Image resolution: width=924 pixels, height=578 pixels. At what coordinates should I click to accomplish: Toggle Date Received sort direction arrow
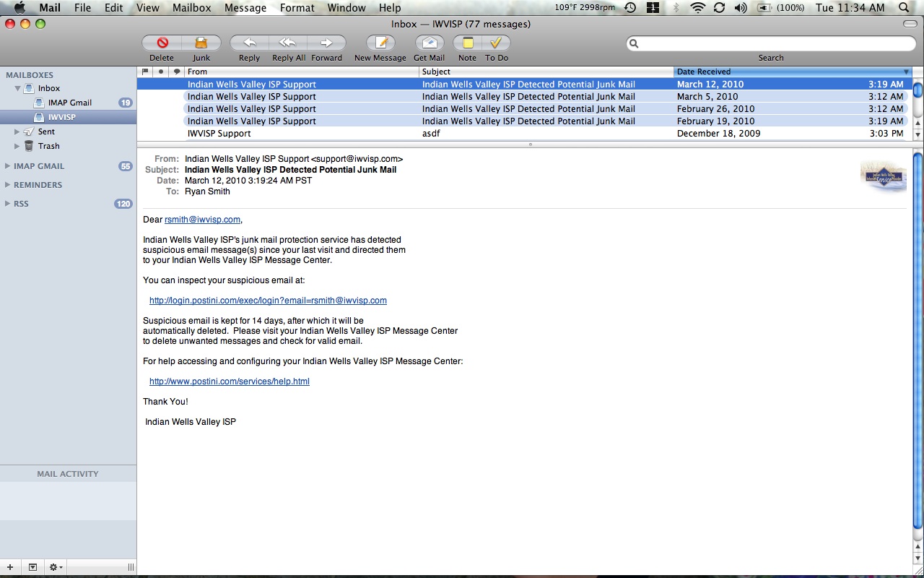tap(906, 72)
